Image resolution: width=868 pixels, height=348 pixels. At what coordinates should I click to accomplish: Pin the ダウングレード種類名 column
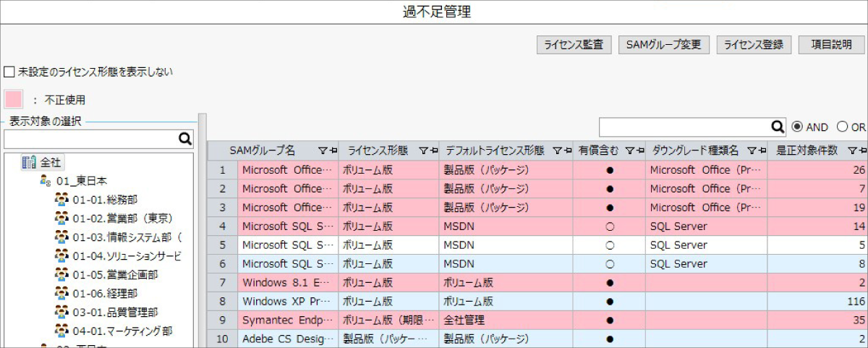point(762,151)
